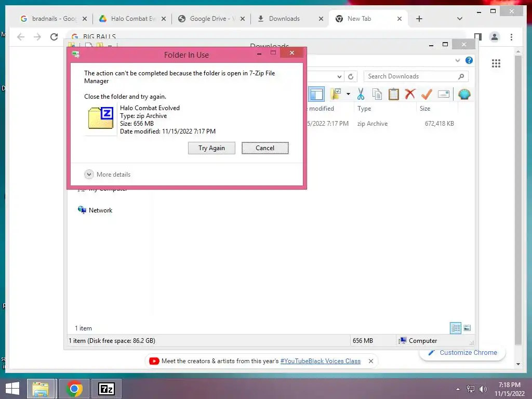Switch to Details view icon in Explorer
532x399 pixels.
tap(455, 328)
